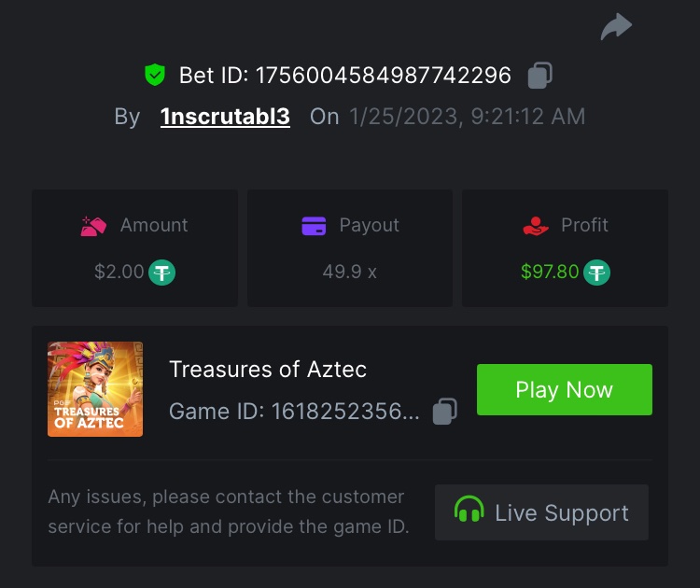Image resolution: width=700 pixels, height=588 pixels.
Task: Click the share arrow icon
Action: click(x=616, y=27)
